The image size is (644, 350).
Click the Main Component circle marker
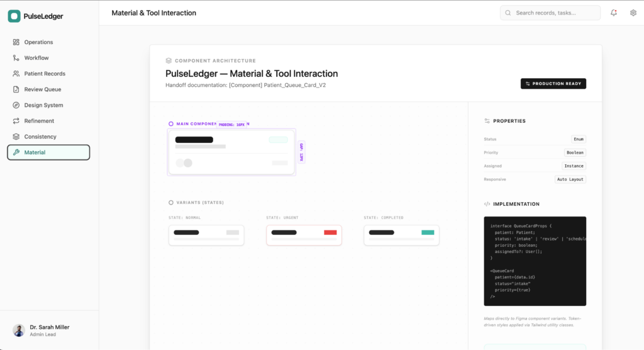pos(171,124)
